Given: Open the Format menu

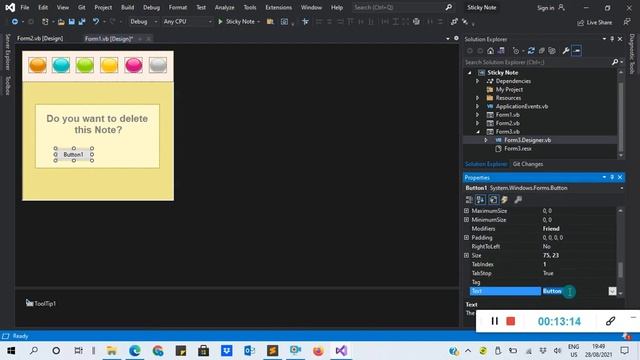Looking at the screenshot, I should pyautogui.click(x=178, y=7).
